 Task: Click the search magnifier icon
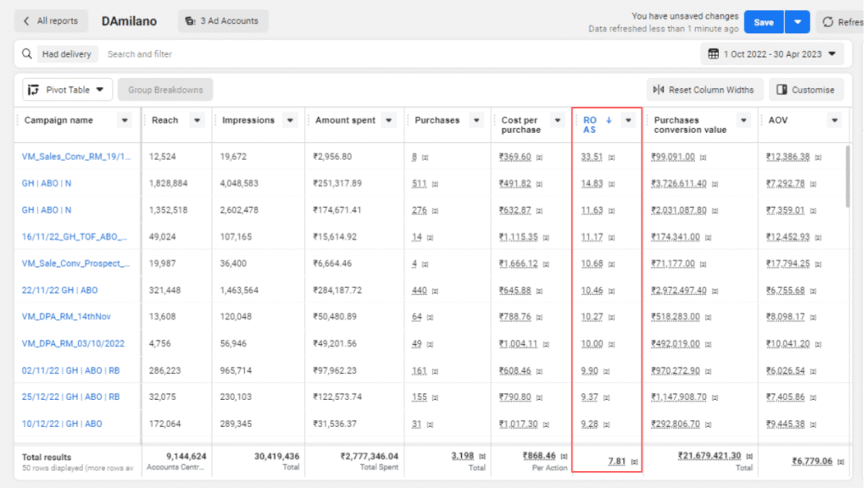(27, 54)
